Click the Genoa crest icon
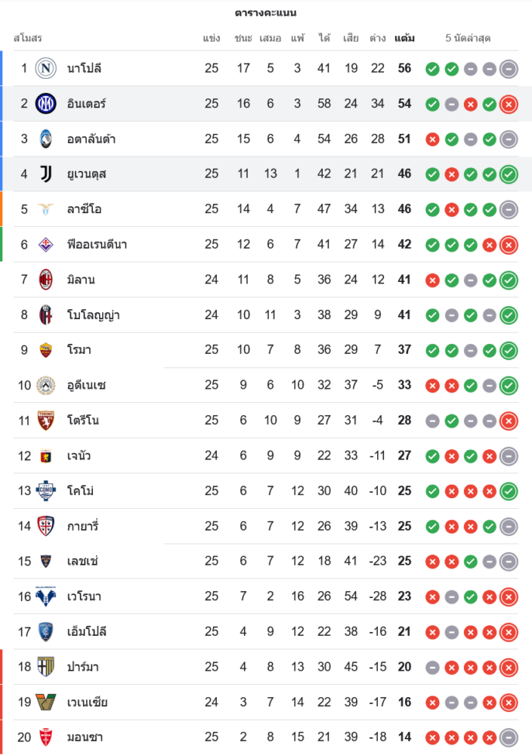 pos(46,456)
